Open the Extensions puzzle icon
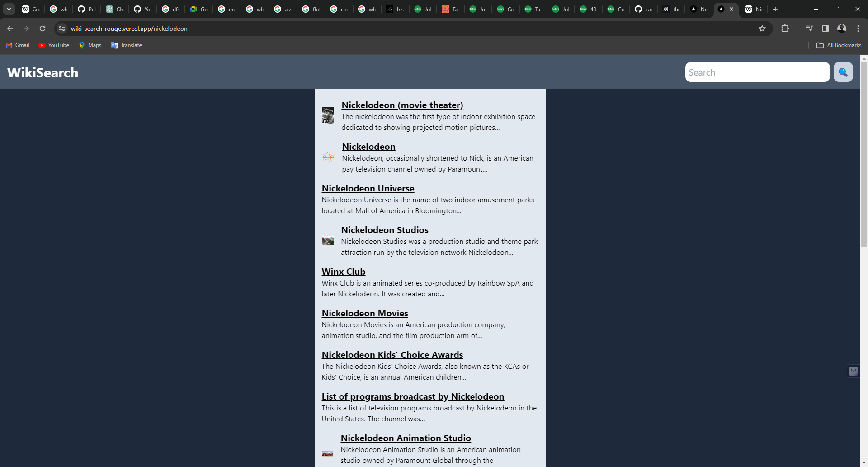The height and width of the screenshot is (467, 868). pos(785,29)
